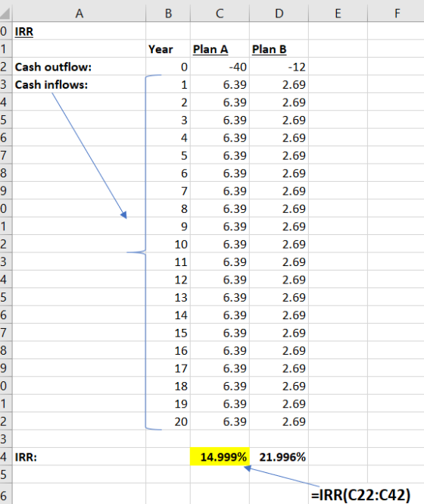Click the Year 20 cell
Image resolution: width=424 pixels, height=504 pixels.
pos(168,421)
